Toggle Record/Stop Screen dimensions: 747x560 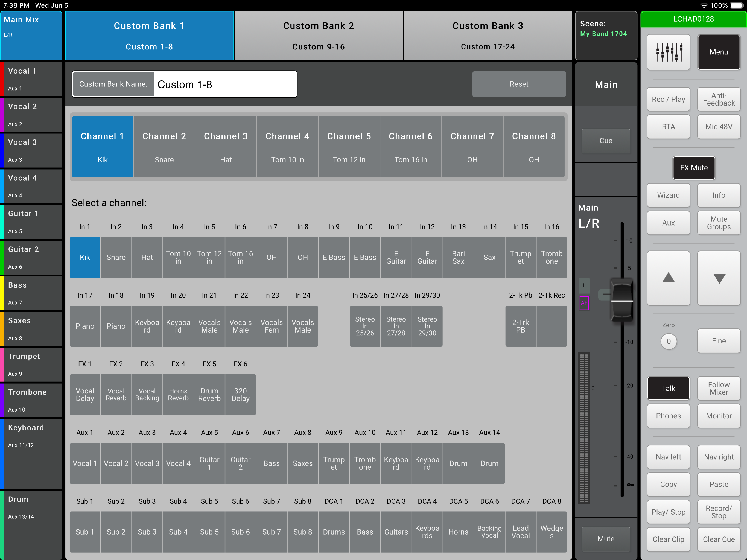[x=719, y=512]
